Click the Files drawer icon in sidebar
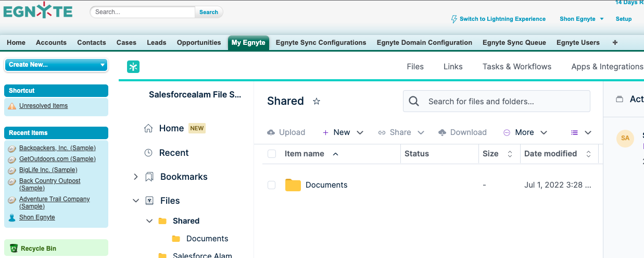The image size is (644, 258). click(x=149, y=201)
